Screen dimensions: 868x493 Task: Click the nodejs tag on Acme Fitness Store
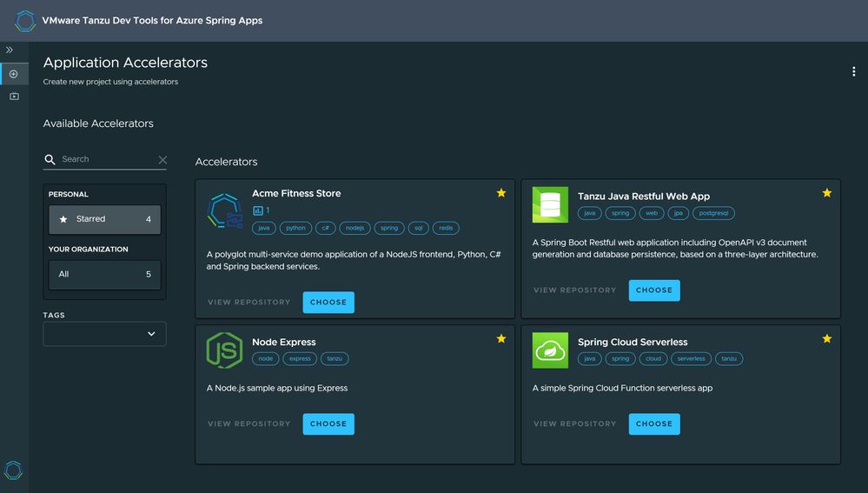tap(354, 228)
